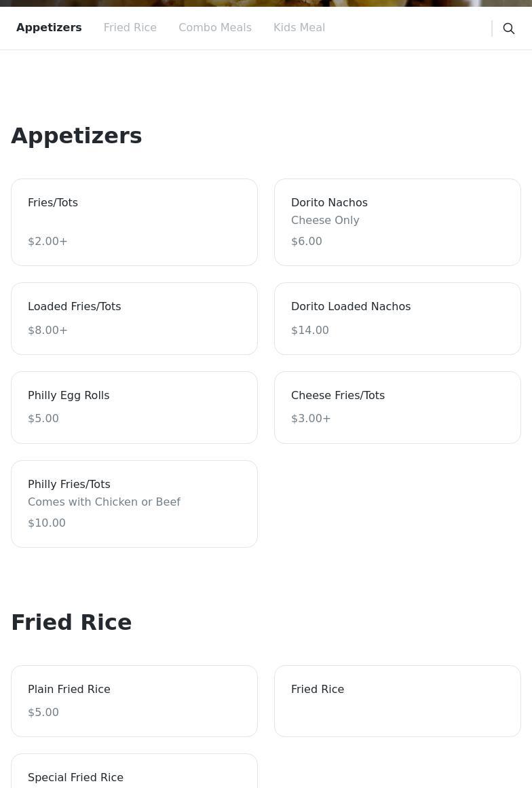Image resolution: width=532 pixels, height=788 pixels.
Task: Open the Fries/Tots item card
Action: click(x=134, y=222)
